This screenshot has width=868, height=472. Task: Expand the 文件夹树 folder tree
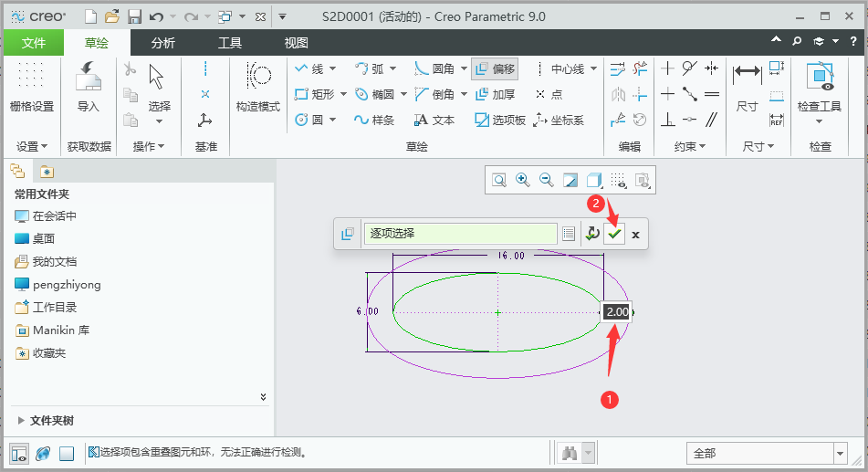[x=21, y=421]
